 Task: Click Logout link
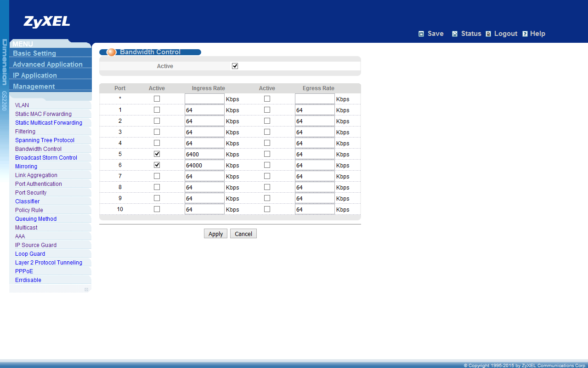pyautogui.click(x=506, y=34)
